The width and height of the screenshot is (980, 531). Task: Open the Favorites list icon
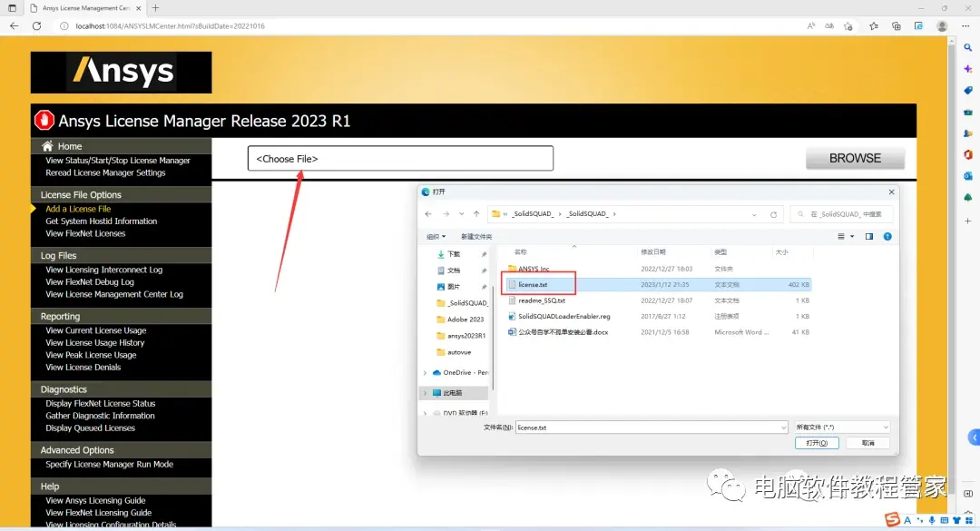pyautogui.click(x=874, y=26)
